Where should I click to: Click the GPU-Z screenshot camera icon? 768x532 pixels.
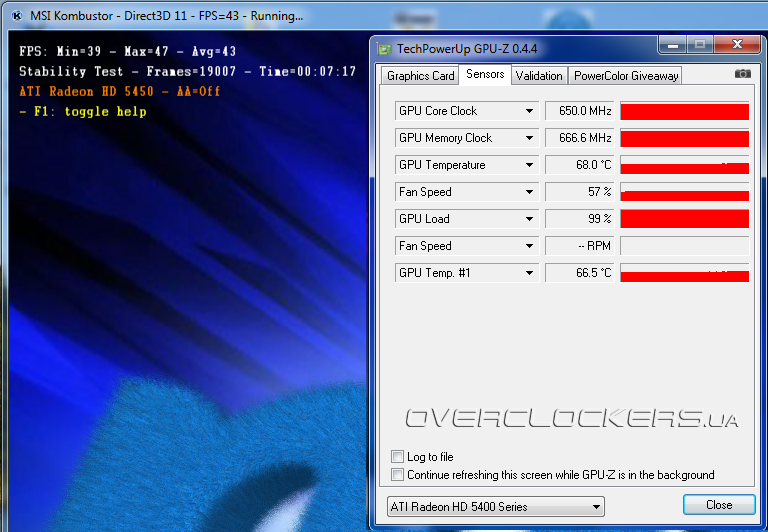point(743,73)
